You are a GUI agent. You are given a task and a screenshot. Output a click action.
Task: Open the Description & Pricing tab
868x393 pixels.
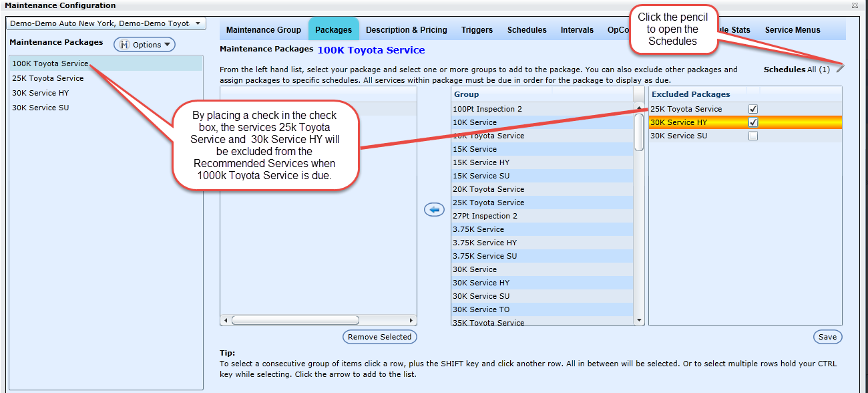coord(406,30)
